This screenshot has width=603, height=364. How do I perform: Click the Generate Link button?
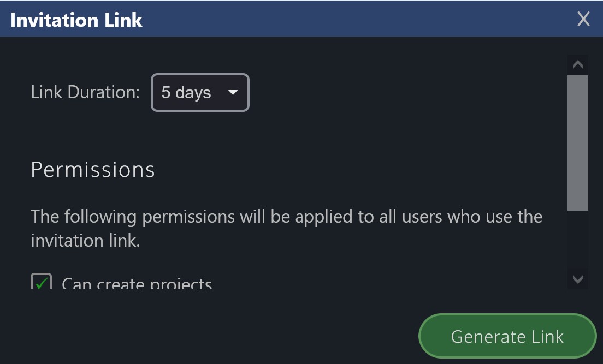[x=507, y=337]
